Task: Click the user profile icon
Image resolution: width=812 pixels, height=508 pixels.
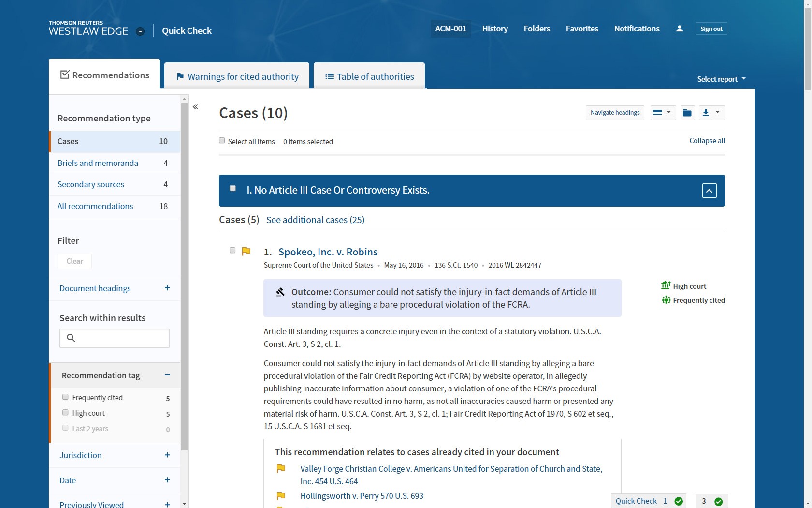Action: (x=679, y=29)
